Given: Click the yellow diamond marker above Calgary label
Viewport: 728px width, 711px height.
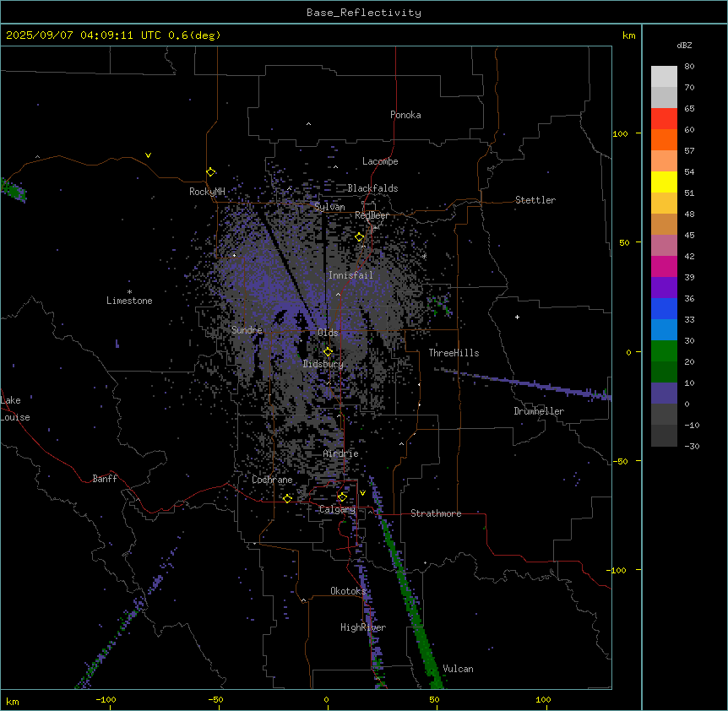Looking at the screenshot, I should pos(342,497).
